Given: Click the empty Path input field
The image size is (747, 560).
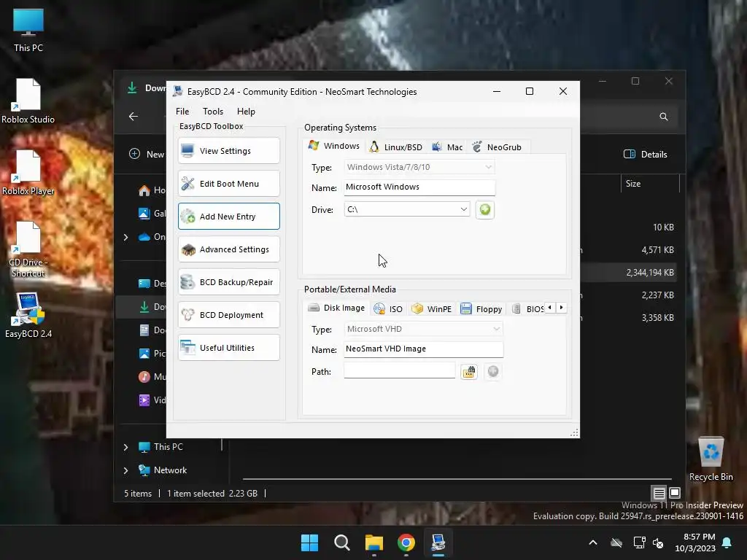Looking at the screenshot, I should tap(399, 370).
